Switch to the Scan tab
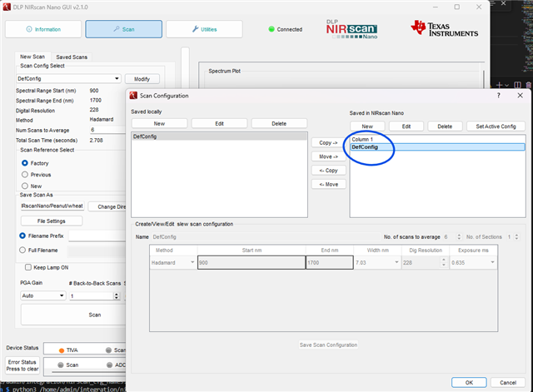533x392 pixels. pyautogui.click(x=124, y=29)
